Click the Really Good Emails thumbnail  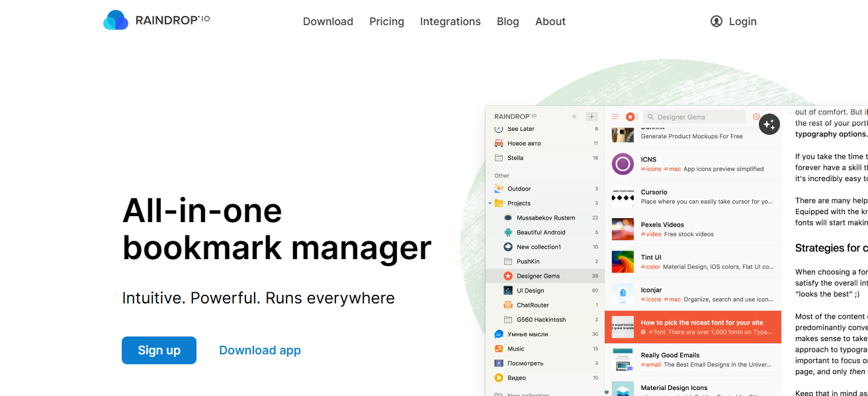pyautogui.click(x=623, y=360)
